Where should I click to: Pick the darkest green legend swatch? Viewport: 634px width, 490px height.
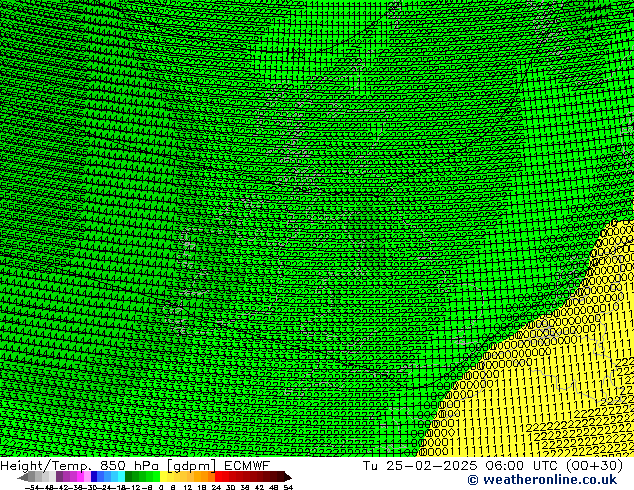pos(128,477)
